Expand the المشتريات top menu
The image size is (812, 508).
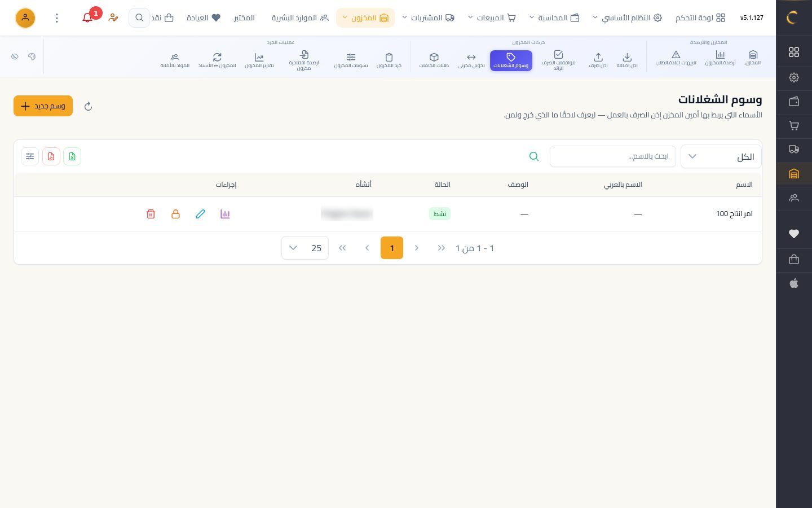(428, 18)
